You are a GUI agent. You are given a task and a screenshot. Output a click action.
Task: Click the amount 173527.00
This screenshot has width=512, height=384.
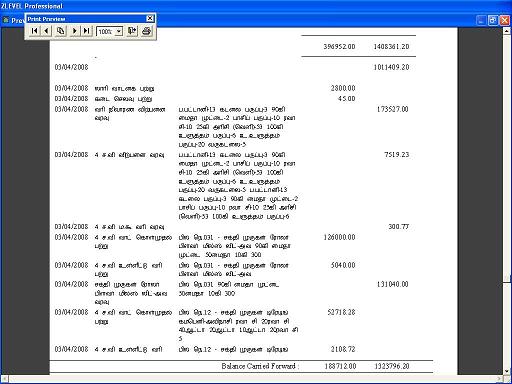[x=392, y=109]
